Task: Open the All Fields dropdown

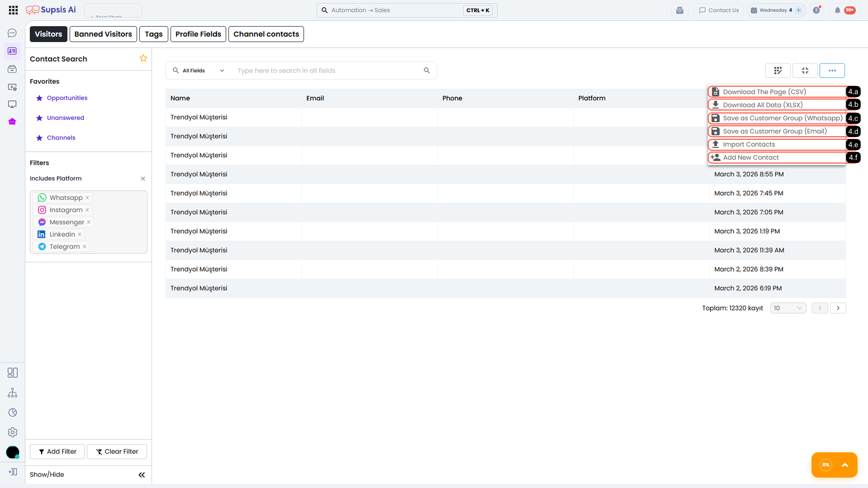Action: click(x=199, y=71)
